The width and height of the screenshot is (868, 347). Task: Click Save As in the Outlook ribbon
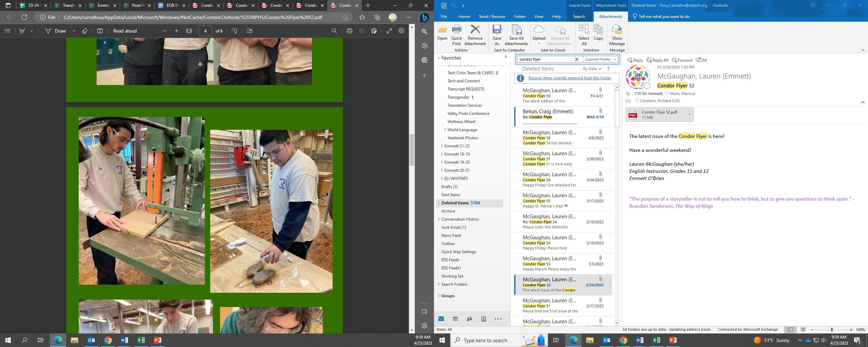pos(497,35)
